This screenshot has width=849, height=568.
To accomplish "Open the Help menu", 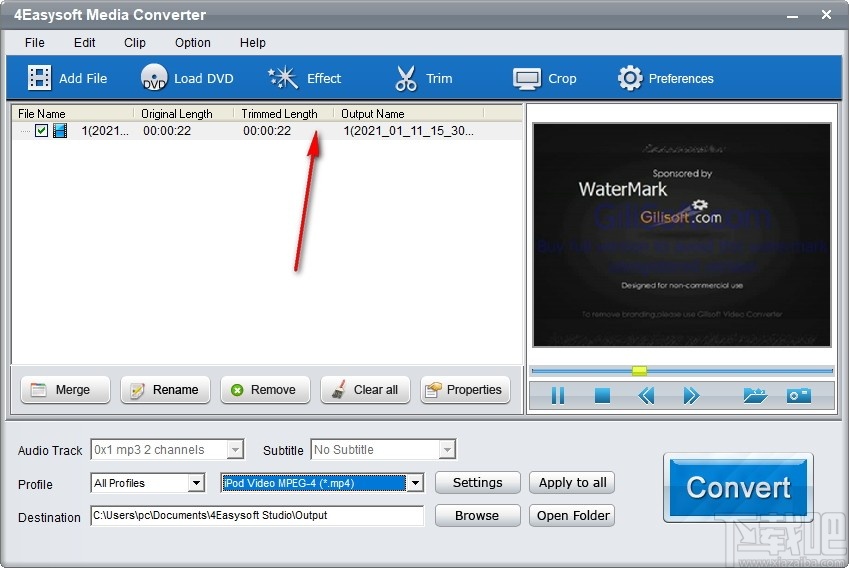I will coord(253,43).
